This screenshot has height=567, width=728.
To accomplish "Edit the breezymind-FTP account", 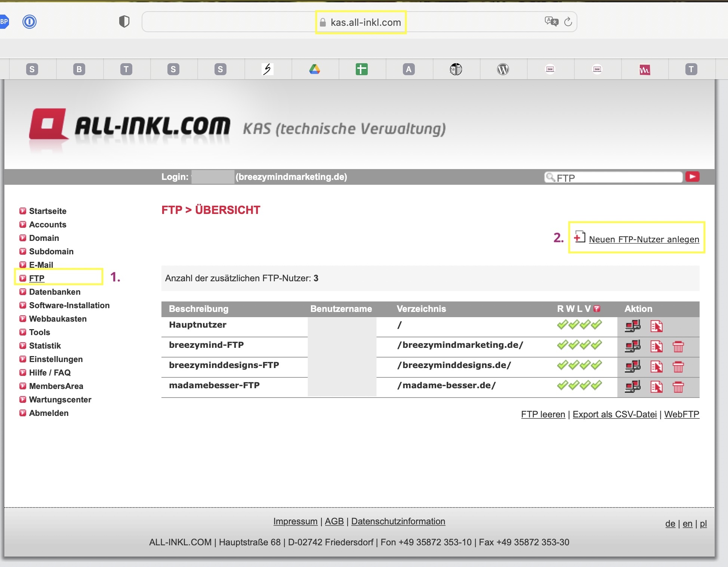I will coord(657,346).
